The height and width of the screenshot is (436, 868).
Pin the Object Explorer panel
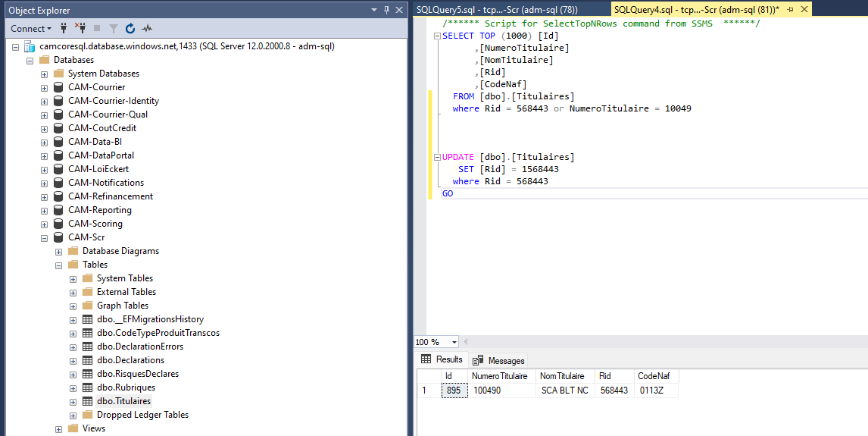pos(387,10)
